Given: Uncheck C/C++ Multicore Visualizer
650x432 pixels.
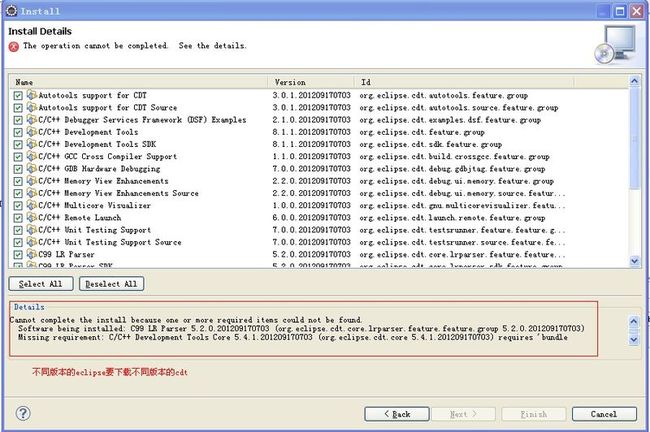Looking at the screenshot, I should [18, 206].
